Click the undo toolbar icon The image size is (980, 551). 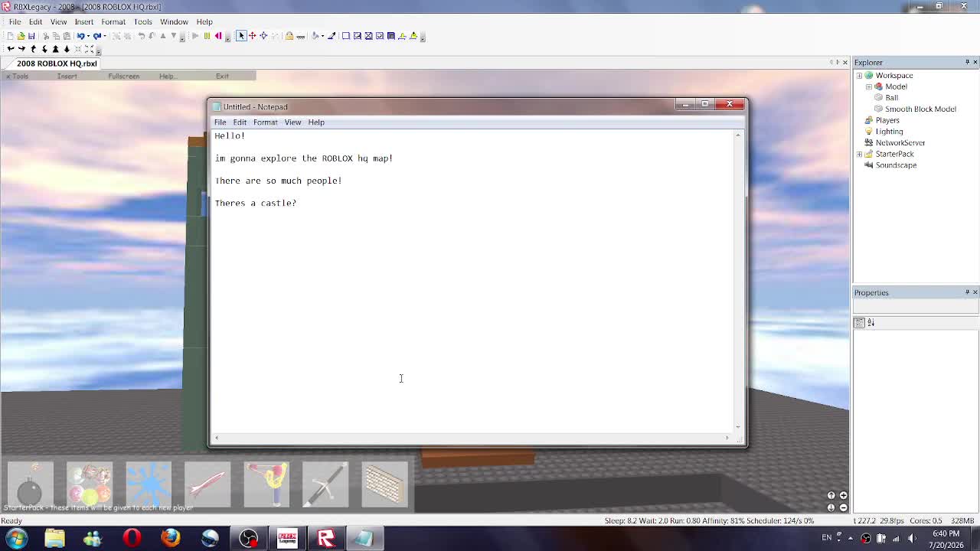80,35
